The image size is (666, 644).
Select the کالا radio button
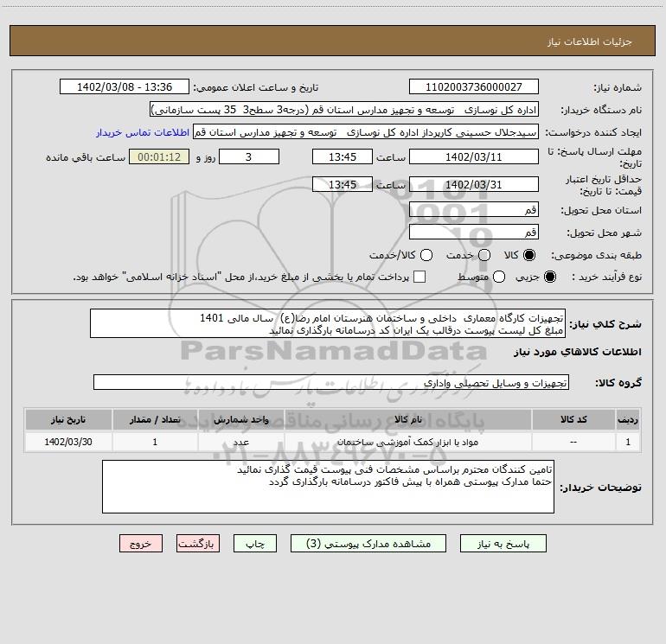529,255
